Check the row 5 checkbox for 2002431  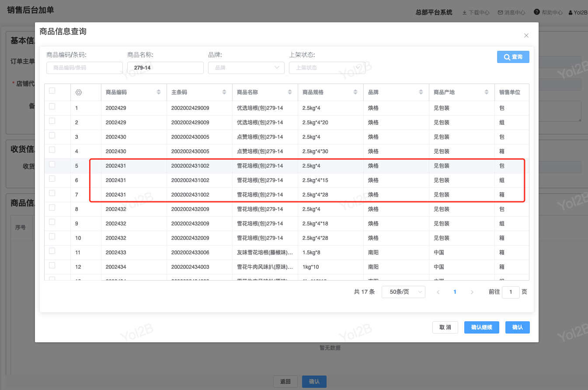[52, 164]
